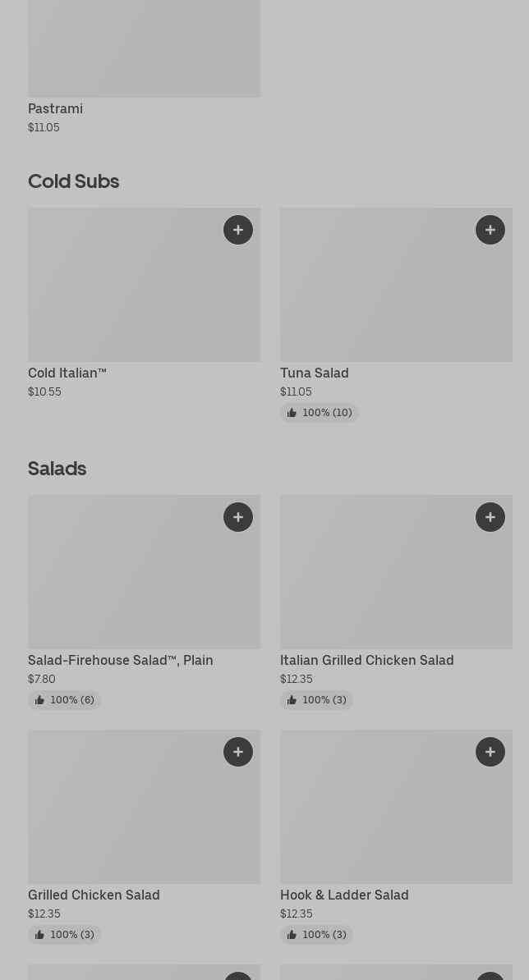Open Italian Grilled Chicken Salad title
The image size is (529, 980).
pyautogui.click(x=366, y=660)
